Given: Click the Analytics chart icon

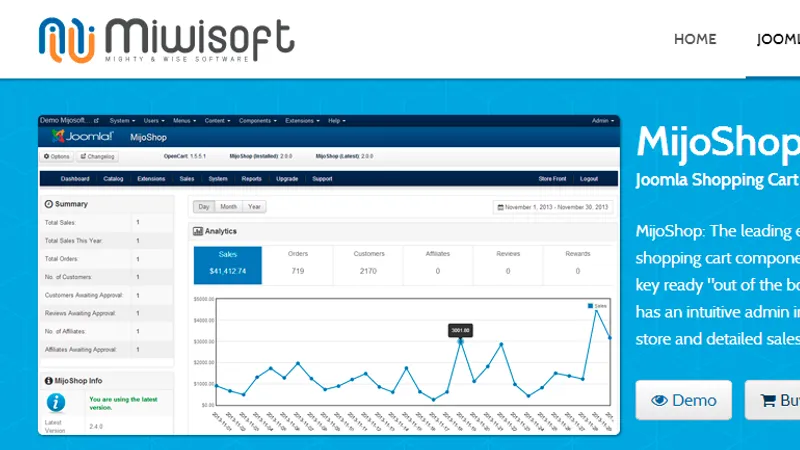Looking at the screenshot, I should [x=197, y=231].
